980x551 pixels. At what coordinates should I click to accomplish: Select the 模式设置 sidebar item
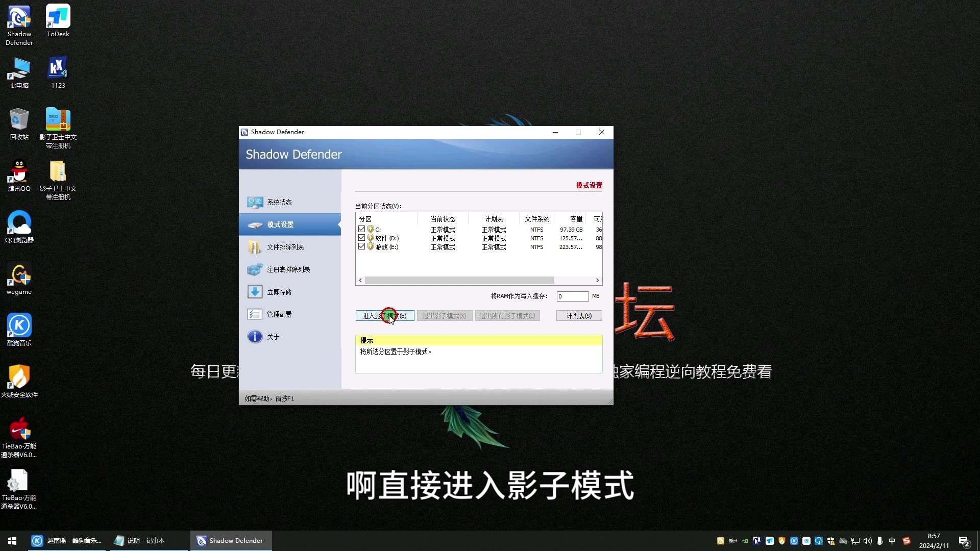(x=290, y=224)
